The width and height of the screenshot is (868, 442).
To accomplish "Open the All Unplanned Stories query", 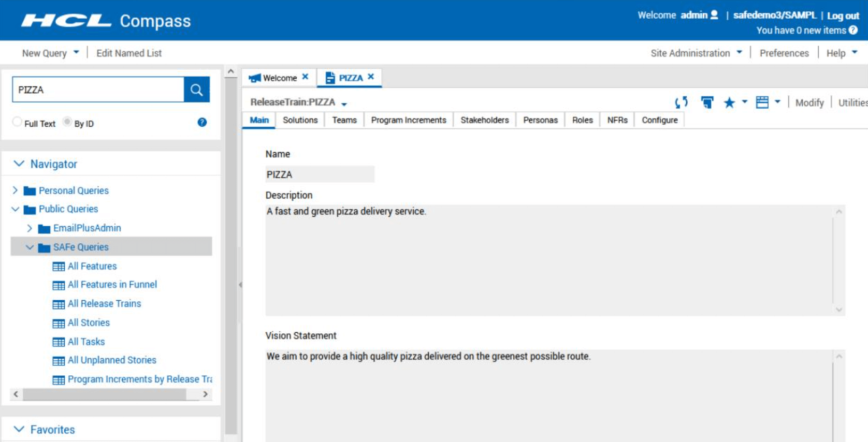I will pos(112,360).
